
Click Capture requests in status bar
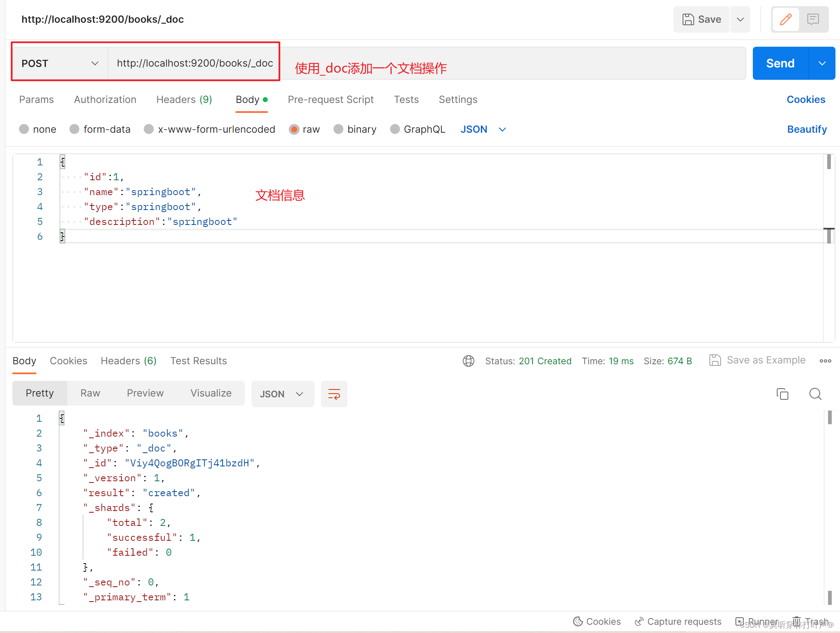click(x=678, y=621)
